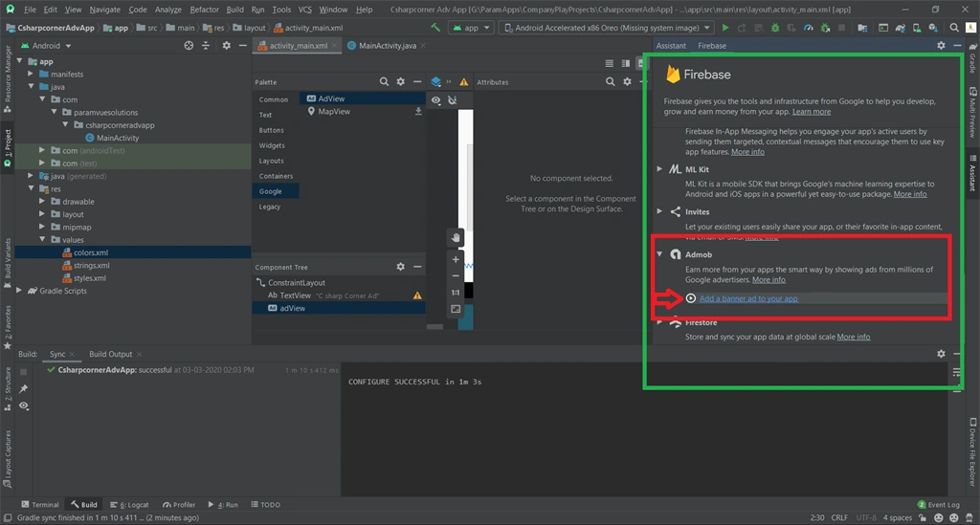
Task: Click the eye icon in Build side toolbar
Action: [x=24, y=405]
